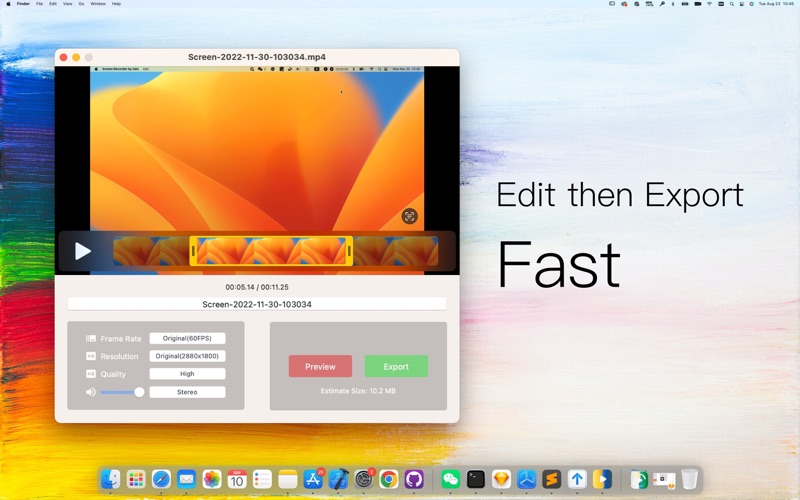
Task: Open the Window menu
Action: coord(98,4)
